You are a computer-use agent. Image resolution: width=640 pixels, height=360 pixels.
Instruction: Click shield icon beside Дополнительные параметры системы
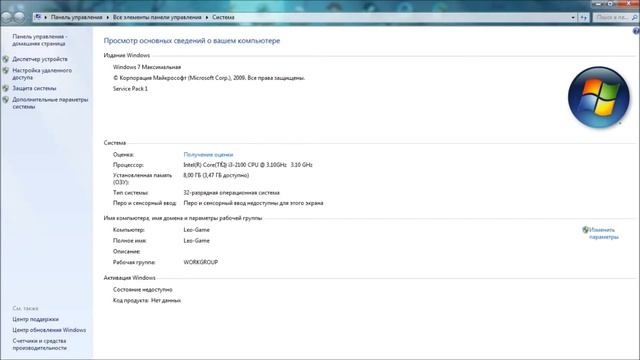coord(5,100)
